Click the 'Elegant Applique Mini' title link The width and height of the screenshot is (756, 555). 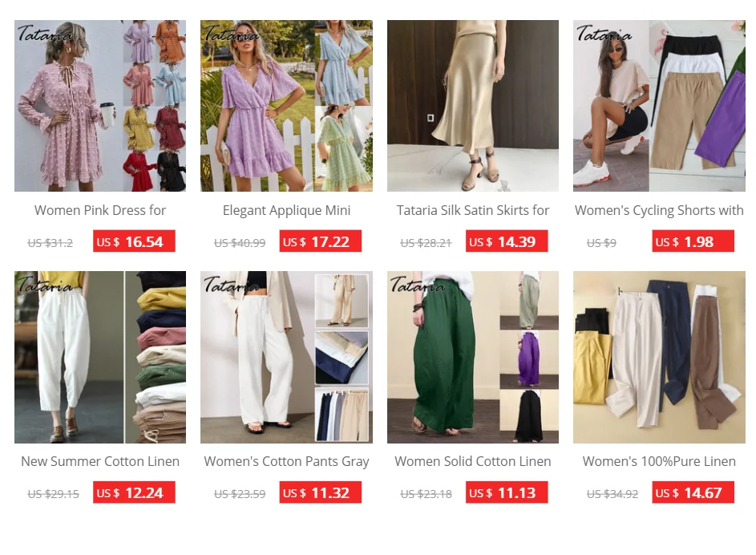[286, 210]
